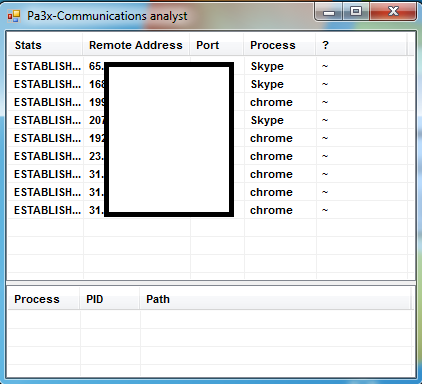Sort by the Stats column header
The width and height of the screenshot is (422, 384).
pos(45,45)
